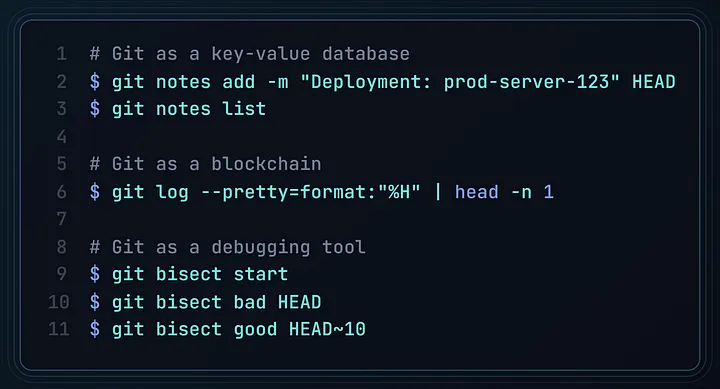The height and width of the screenshot is (389, 720).
Task: Place cursor on 'git notes add' text
Action: coord(183,82)
